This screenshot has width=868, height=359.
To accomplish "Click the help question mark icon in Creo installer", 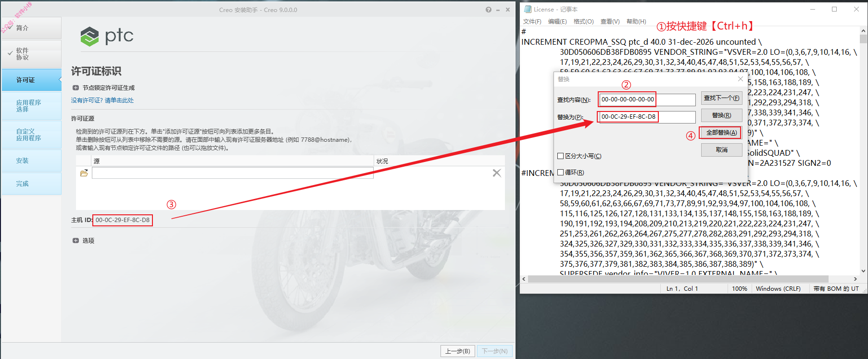I will click(489, 10).
